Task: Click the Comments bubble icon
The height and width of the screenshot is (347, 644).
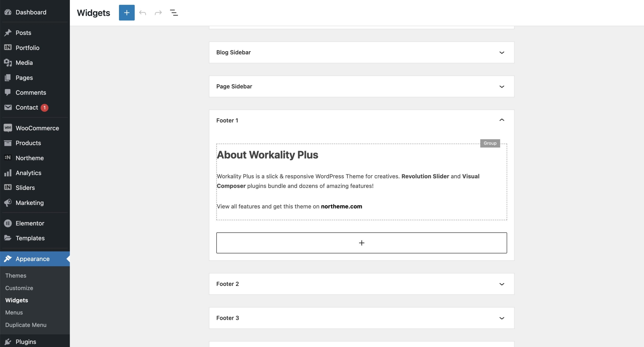Action: click(x=8, y=93)
